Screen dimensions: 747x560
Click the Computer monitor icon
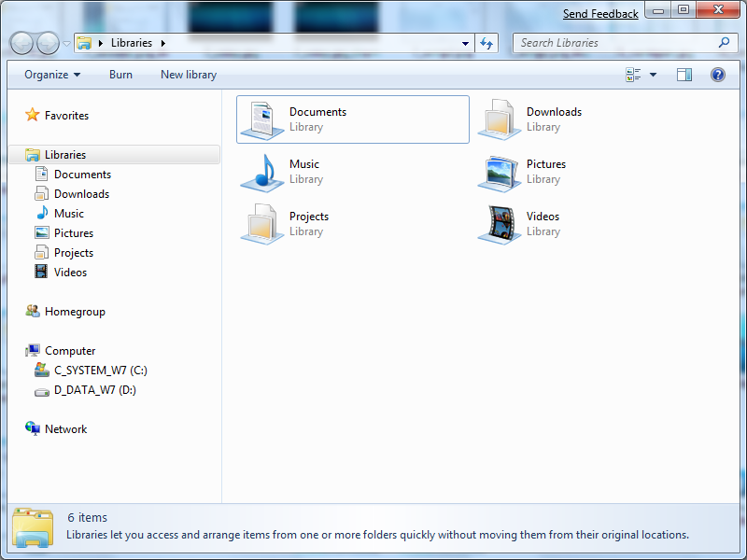[x=33, y=351]
